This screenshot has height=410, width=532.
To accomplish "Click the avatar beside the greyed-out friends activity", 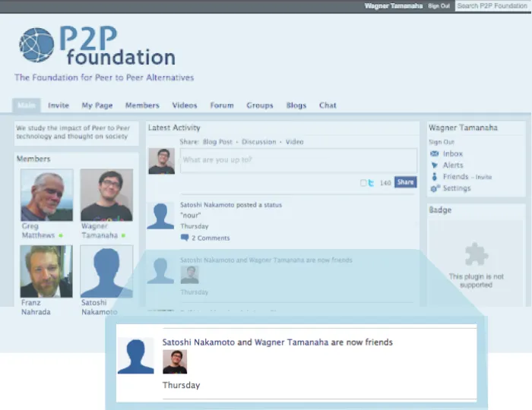I will tap(160, 270).
